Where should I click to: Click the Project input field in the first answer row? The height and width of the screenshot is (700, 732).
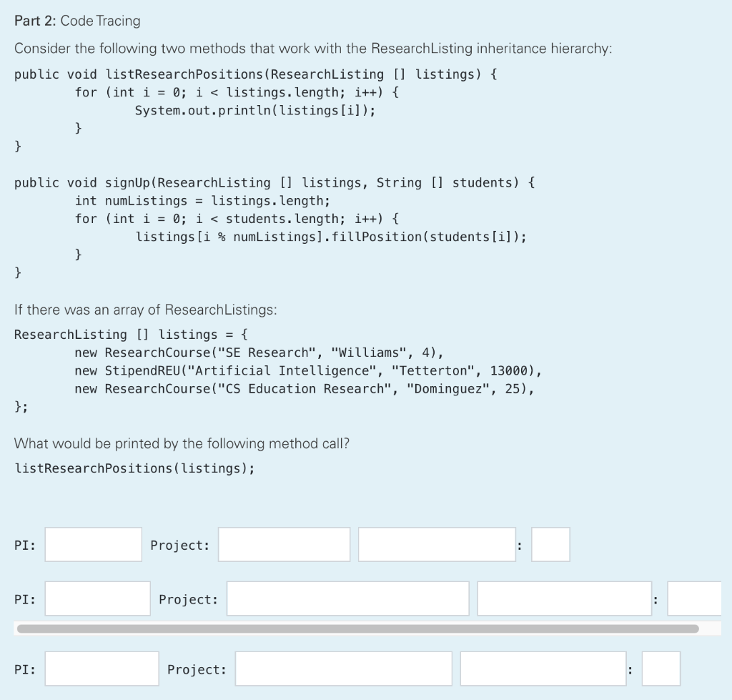283,544
